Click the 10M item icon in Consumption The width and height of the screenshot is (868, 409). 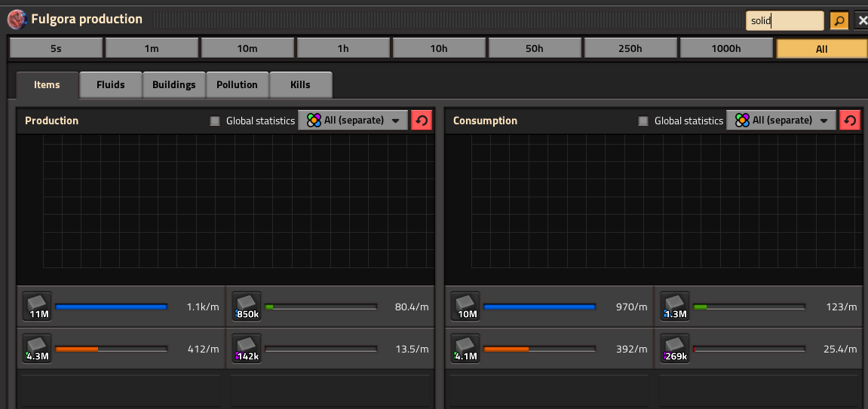click(x=465, y=307)
